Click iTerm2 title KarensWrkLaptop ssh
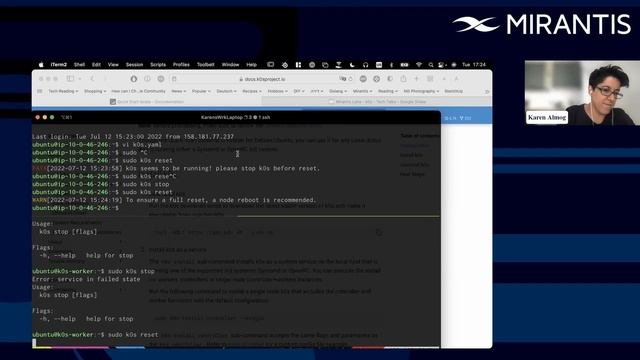Screen dimensions: 640x360 (236, 118)
